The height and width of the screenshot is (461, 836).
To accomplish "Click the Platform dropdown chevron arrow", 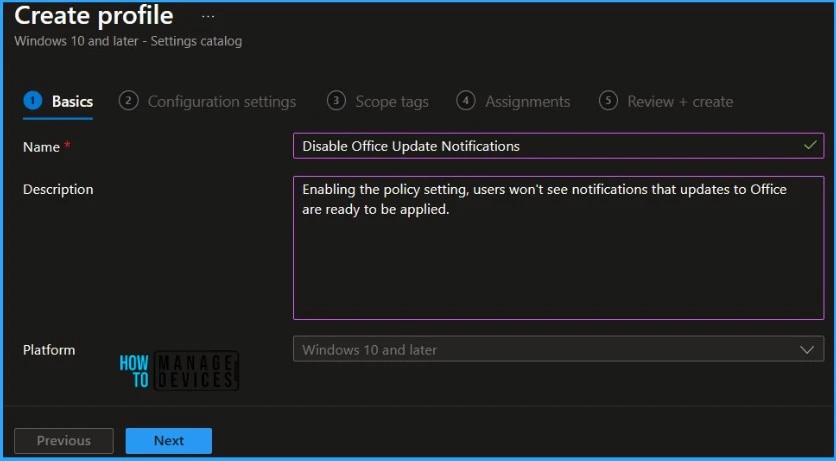I will tap(807, 350).
